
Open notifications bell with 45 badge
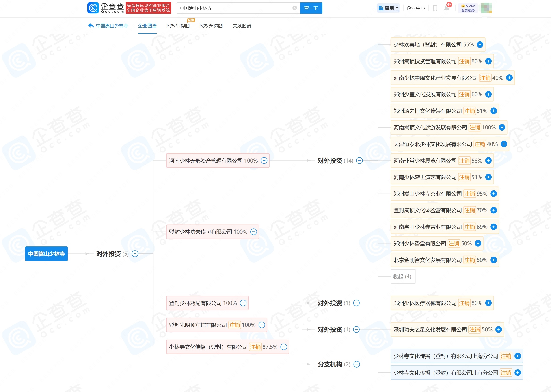(x=446, y=8)
